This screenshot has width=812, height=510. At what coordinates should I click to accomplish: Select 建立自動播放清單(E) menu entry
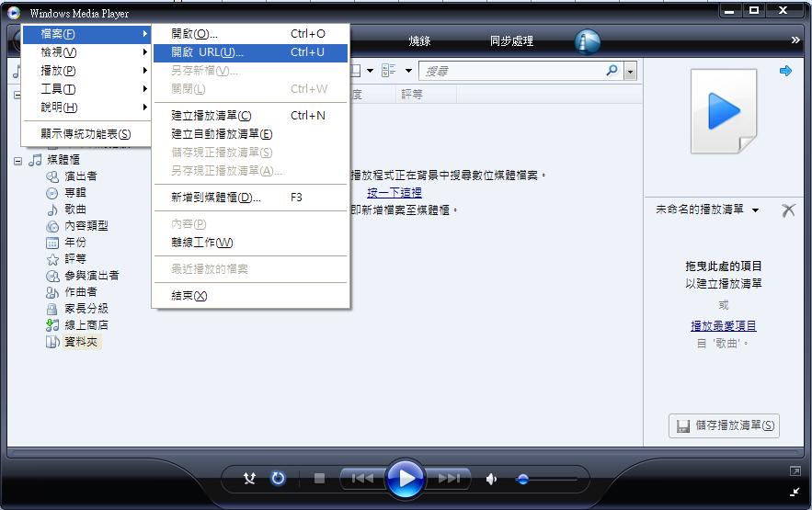[x=250, y=134]
